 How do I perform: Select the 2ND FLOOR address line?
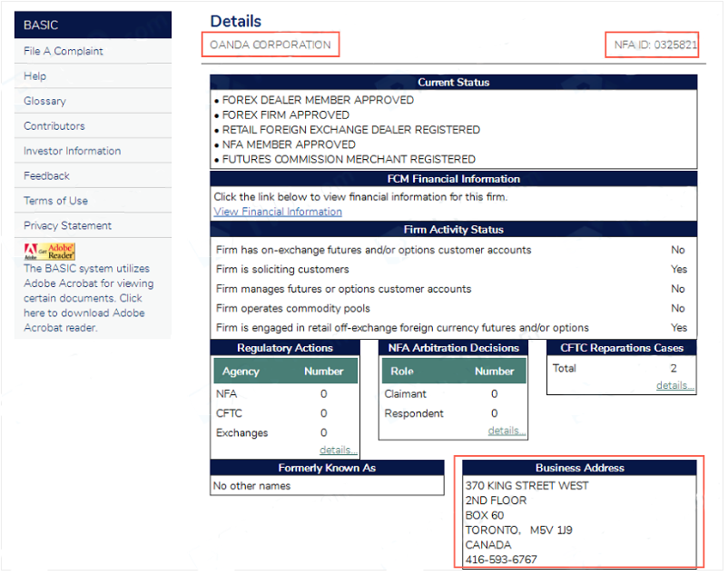pyautogui.click(x=496, y=501)
